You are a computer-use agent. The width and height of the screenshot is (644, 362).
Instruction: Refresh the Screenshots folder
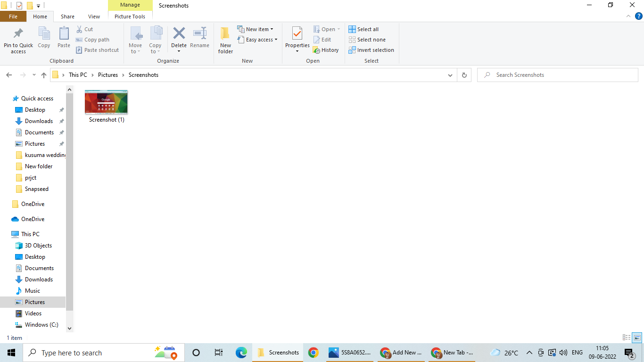(464, 74)
